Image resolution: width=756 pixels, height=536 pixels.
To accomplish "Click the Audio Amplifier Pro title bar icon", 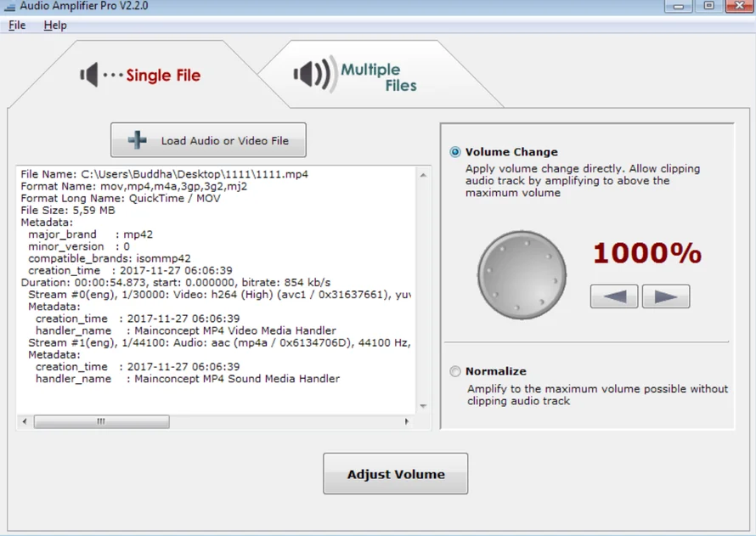I will [9, 7].
